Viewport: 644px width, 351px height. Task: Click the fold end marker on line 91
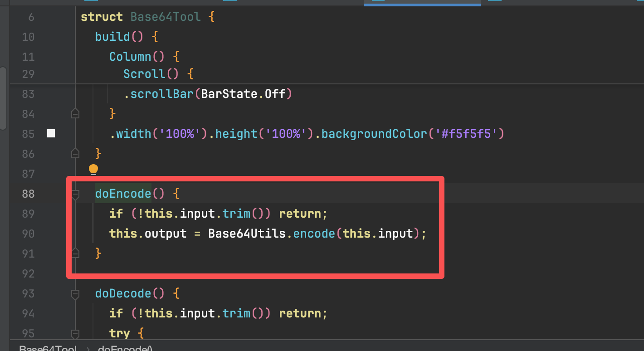click(x=75, y=253)
